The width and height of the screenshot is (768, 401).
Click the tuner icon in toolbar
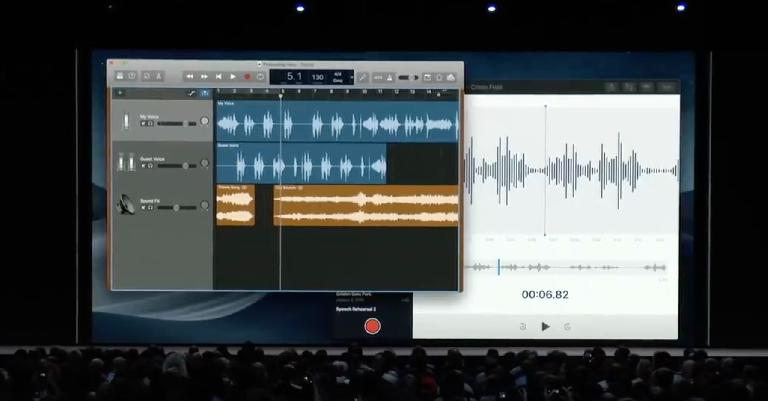point(363,77)
